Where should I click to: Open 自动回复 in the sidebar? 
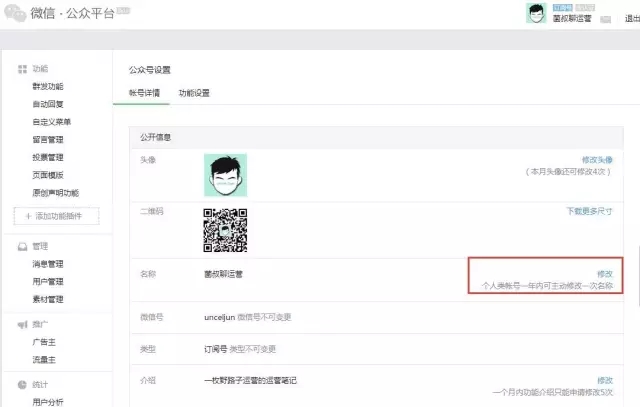pos(48,104)
